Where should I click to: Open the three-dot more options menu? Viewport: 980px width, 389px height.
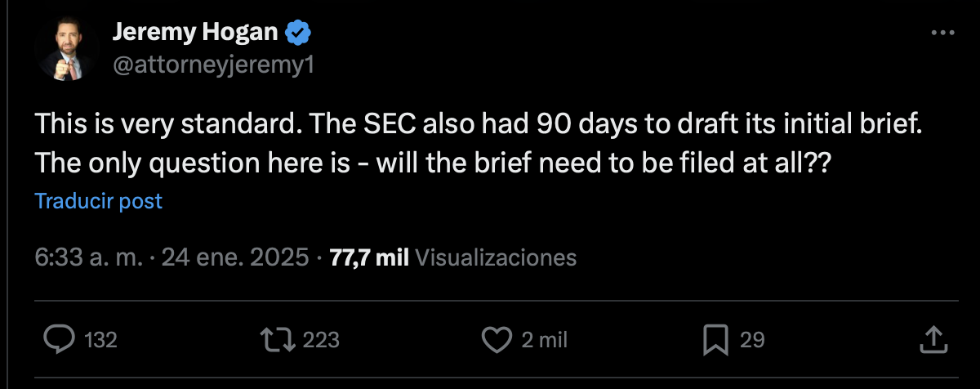coord(942,33)
